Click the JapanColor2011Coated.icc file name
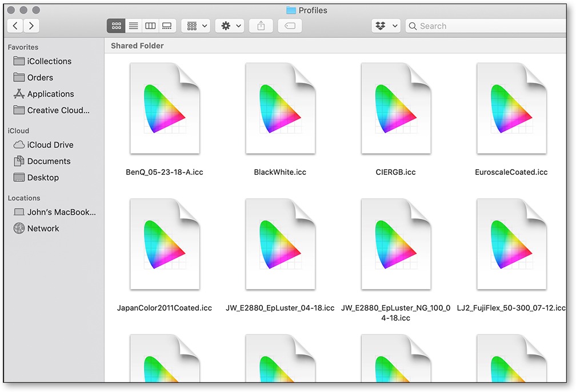576x392 pixels. 165,308
